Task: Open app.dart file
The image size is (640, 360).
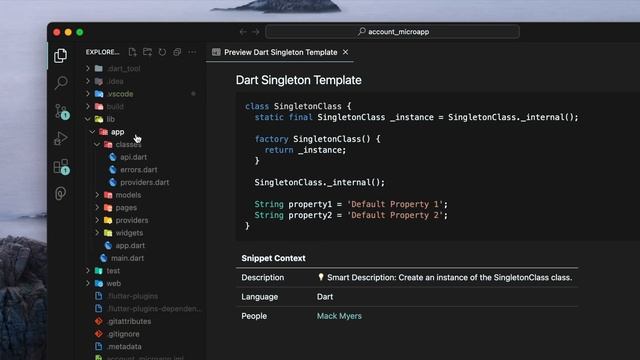Action: 130,246
